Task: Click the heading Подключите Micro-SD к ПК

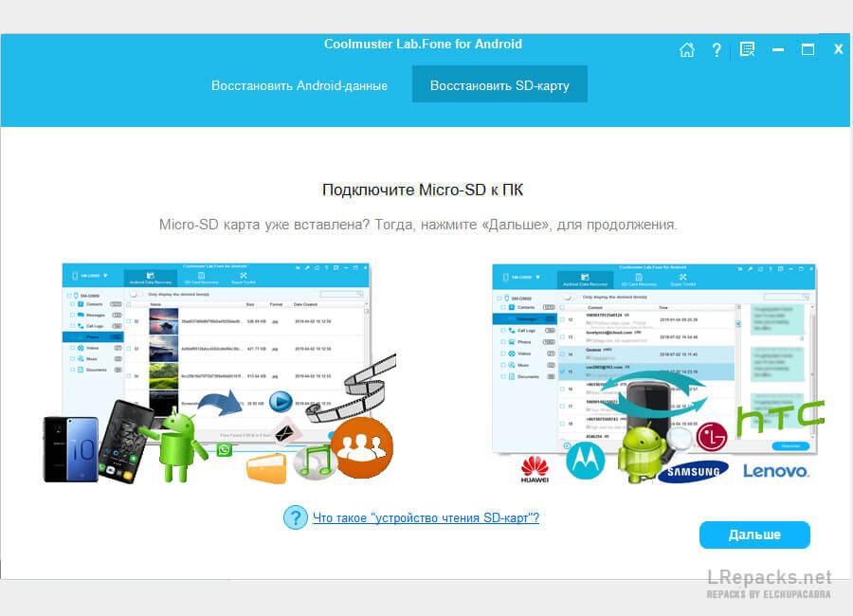Action: coord(423,190)
